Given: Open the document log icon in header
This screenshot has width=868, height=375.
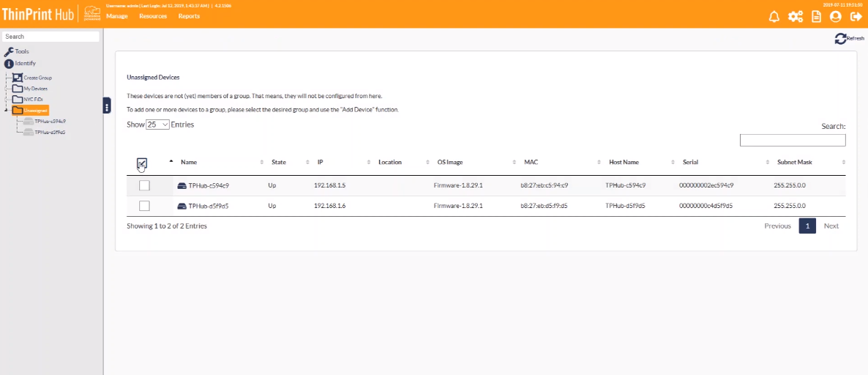Looking at the screenshot, I should pyautogui.click(x=816, y=17).
